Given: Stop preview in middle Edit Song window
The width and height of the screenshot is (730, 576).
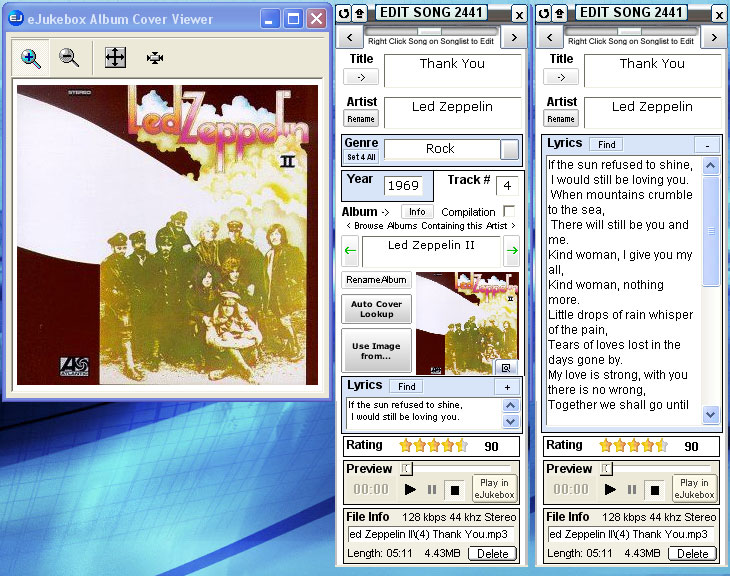Looking at the screenshot, I should 455,490.
